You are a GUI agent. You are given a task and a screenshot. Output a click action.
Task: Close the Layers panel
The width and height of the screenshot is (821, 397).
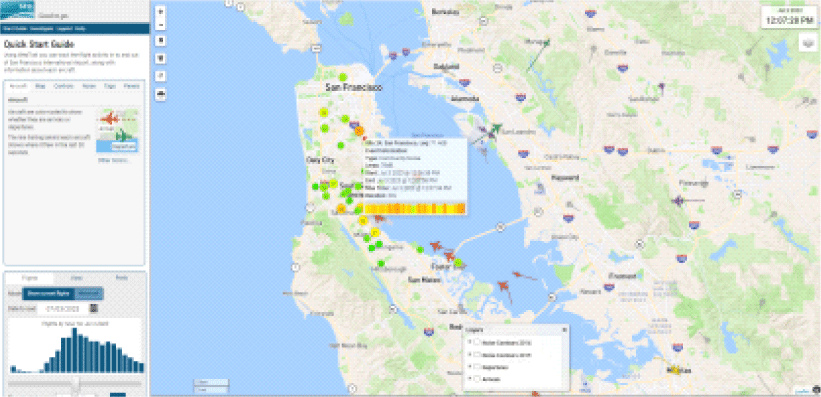(564, 330)
